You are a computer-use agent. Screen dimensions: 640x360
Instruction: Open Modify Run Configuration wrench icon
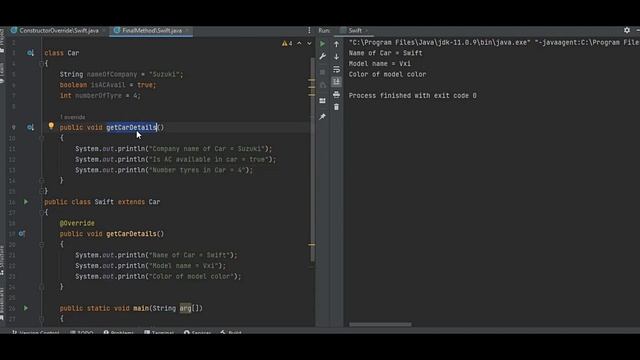(x=322, y=56)
